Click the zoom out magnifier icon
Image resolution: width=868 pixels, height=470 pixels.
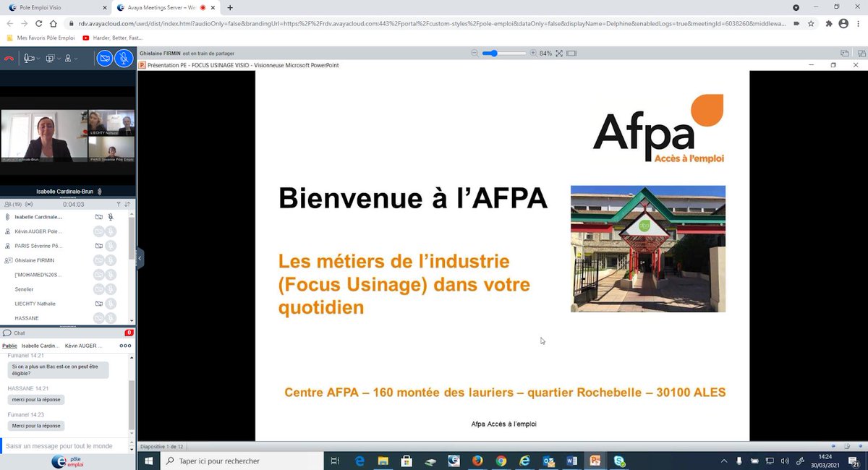pos(475,53)
